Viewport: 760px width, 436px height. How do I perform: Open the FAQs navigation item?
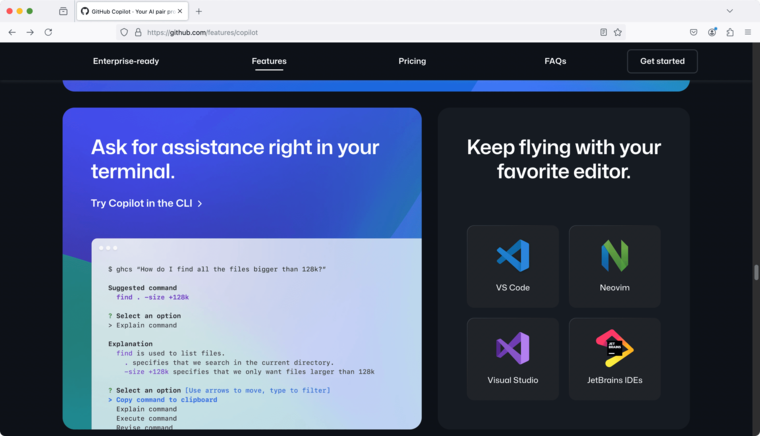(x=555, y=61)
